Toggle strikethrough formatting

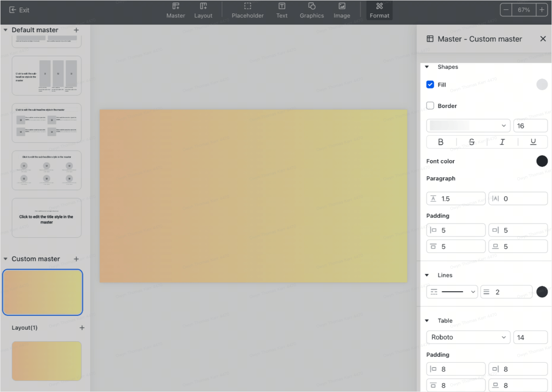[472, 142]
